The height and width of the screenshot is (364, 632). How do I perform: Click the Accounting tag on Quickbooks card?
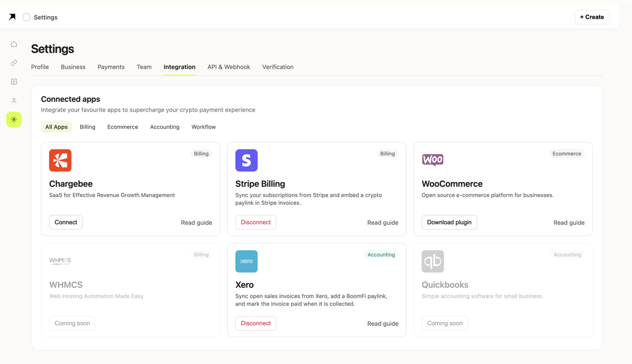pyautogui.click(x=567, y=255)
